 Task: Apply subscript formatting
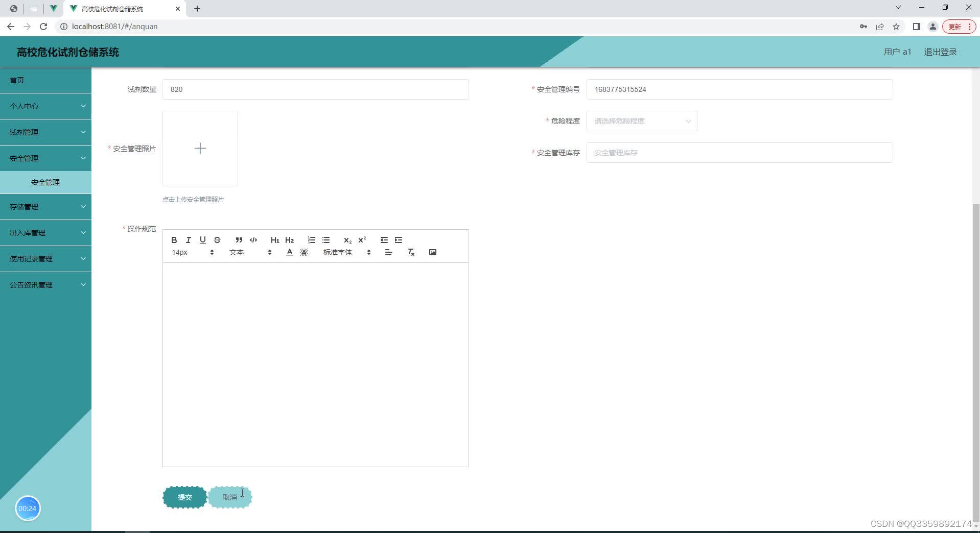pyautogui.click(x=347, y=240)
